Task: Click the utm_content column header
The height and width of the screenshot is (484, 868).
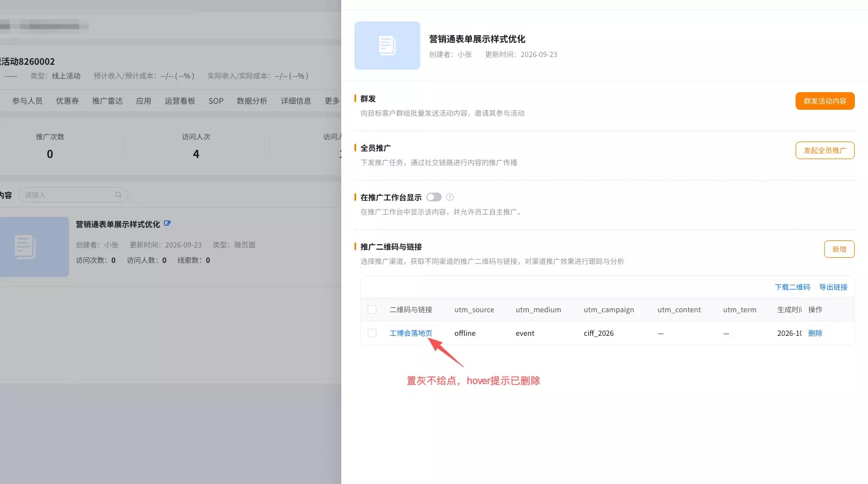Action: point(679,309)
